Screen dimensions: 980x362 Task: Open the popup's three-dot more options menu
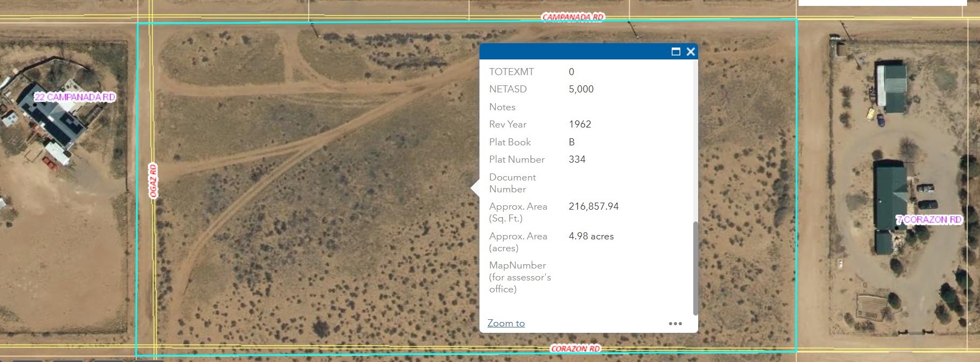[675, 324]
